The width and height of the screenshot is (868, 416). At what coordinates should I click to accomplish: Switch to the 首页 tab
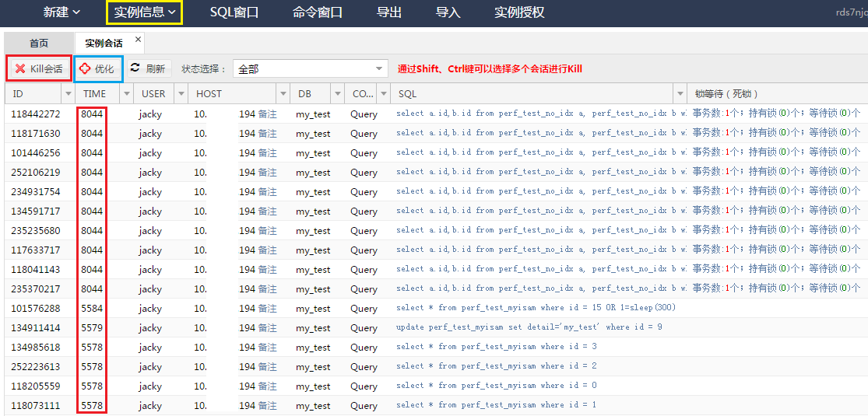tap(39, 44)
